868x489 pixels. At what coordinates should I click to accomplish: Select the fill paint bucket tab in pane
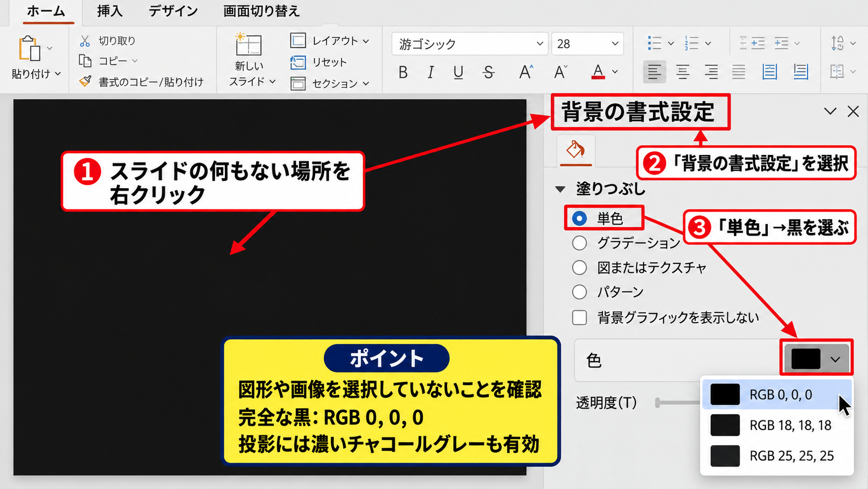[576, 150]
